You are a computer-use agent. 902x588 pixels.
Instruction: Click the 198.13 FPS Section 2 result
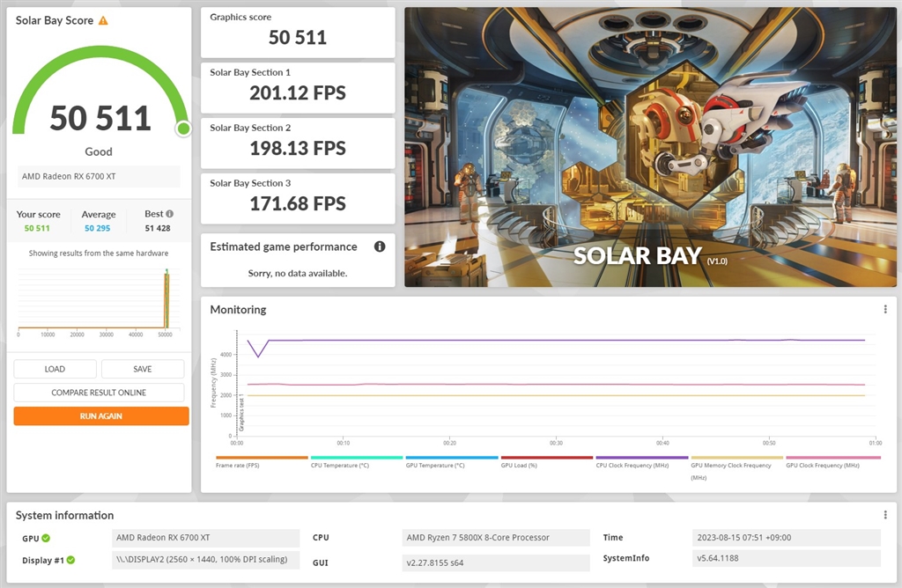coord(298,148)
